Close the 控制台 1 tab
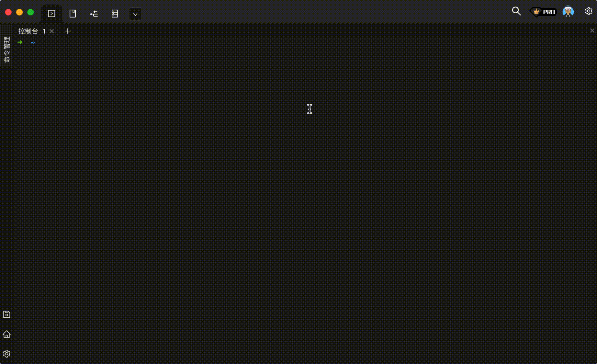The width and height of the screenshot is (597, 364). coord(52,31)
